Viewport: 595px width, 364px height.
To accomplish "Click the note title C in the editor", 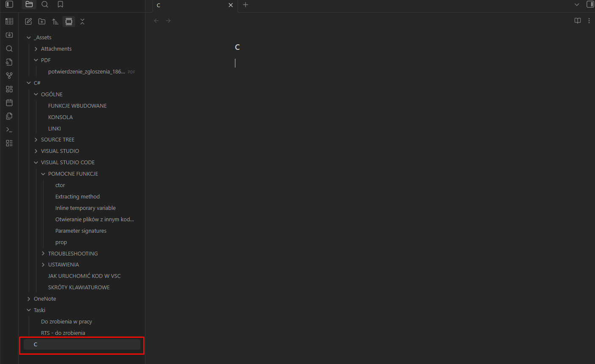I will pyautogui.click(x=237, y=47).
